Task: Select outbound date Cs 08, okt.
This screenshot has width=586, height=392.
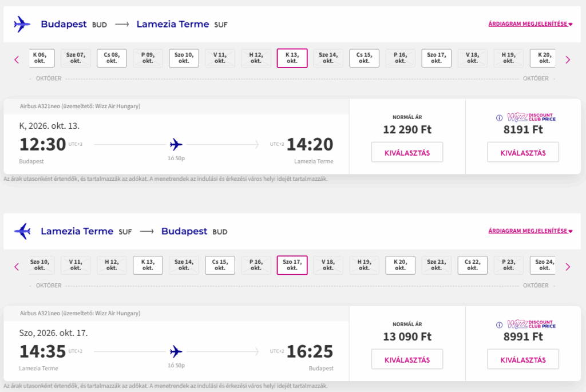Action: (112, 58)
